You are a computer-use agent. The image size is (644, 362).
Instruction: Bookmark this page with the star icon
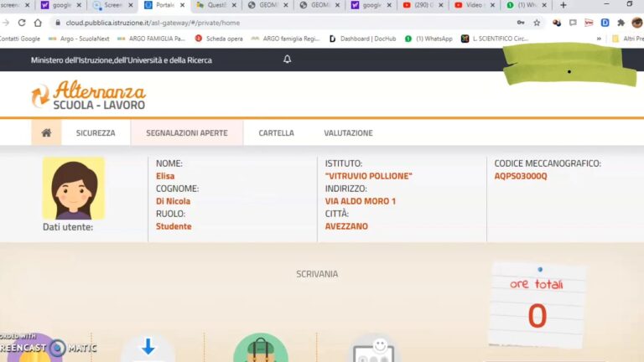click(537, 23)
